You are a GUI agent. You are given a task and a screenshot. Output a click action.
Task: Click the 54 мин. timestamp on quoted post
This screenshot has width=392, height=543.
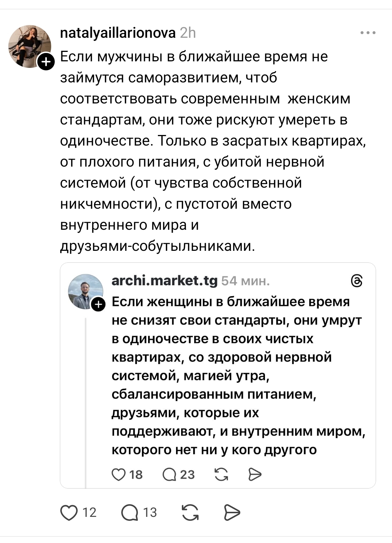tap(245, 281)
